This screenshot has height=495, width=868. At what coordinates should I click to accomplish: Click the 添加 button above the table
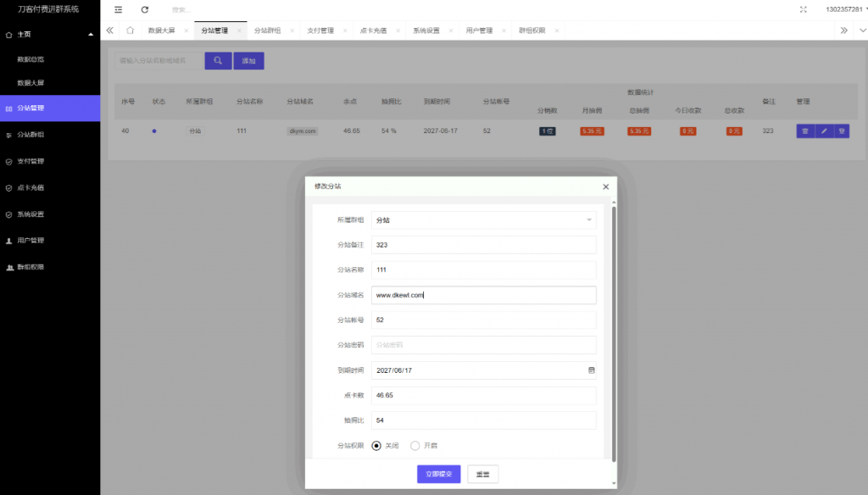(248, 60)
